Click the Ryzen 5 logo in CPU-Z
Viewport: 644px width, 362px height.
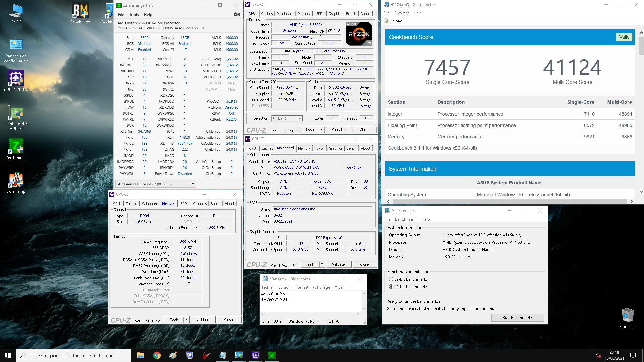click(359, 34)
